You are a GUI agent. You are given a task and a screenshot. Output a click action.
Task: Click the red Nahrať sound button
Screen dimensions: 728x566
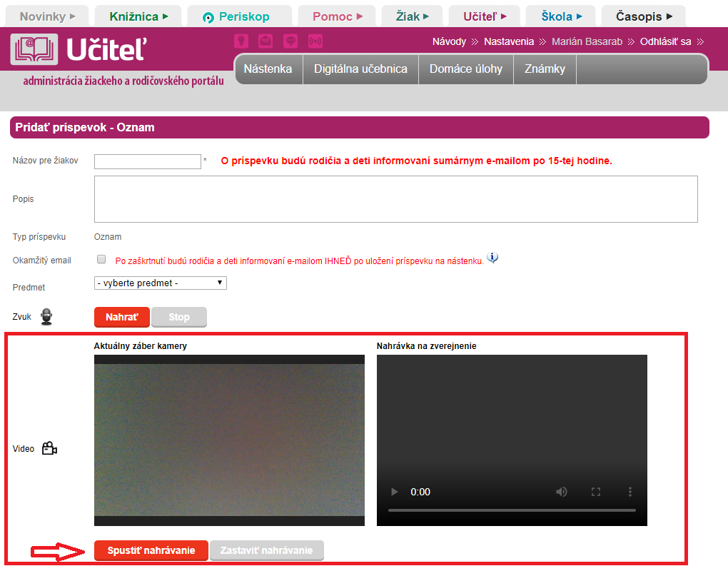(121, 317)
